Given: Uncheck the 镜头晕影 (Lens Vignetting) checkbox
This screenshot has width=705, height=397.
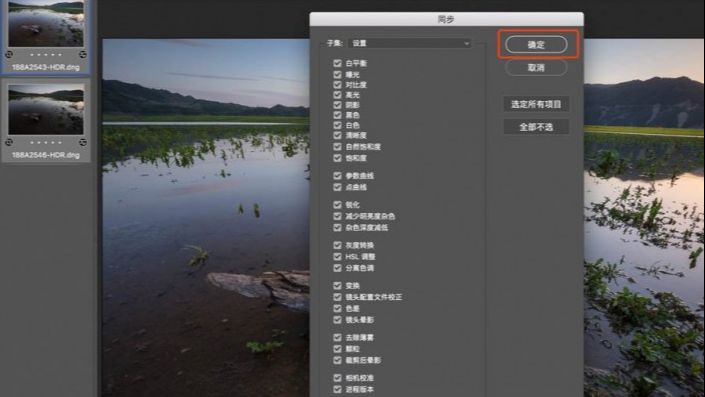Looking at the screenshot, I should 338,320.
